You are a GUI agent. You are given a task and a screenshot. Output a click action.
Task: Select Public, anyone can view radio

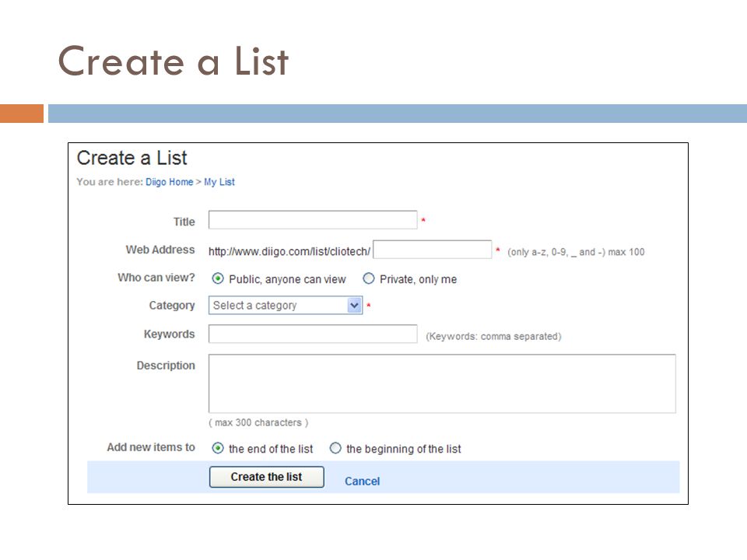click(x=218, y=278)
